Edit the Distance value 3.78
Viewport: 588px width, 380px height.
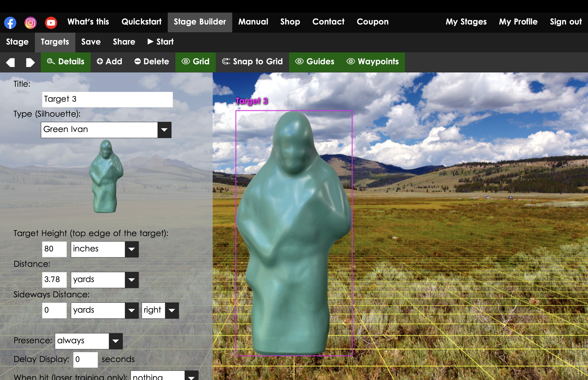(54, 280)
